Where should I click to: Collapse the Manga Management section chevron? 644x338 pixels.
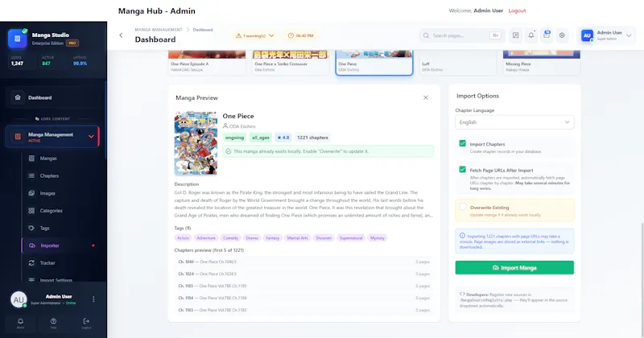coord(91,137)
